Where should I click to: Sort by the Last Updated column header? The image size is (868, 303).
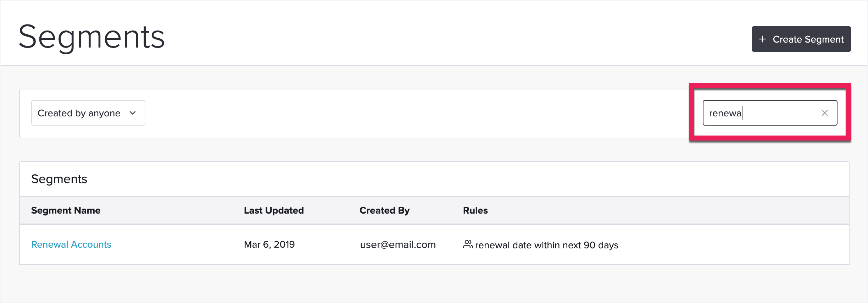pyautogui.click(x=274, y=210)
